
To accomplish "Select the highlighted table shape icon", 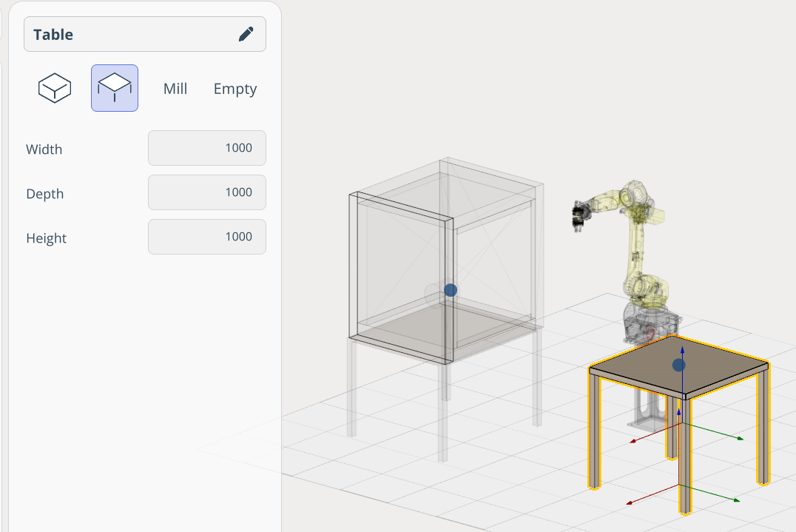I will (115, 88).
